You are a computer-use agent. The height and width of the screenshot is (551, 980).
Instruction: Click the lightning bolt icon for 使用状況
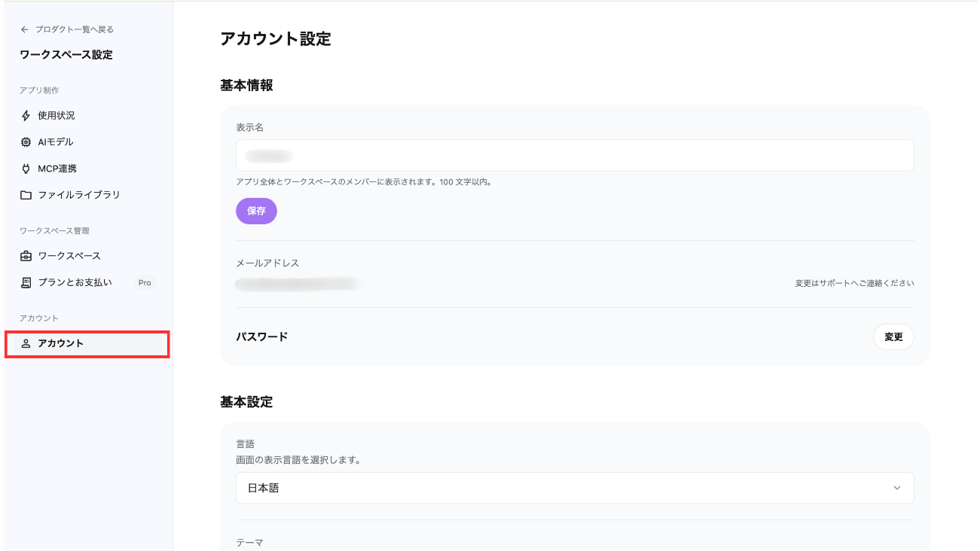[x=26, y=116]
